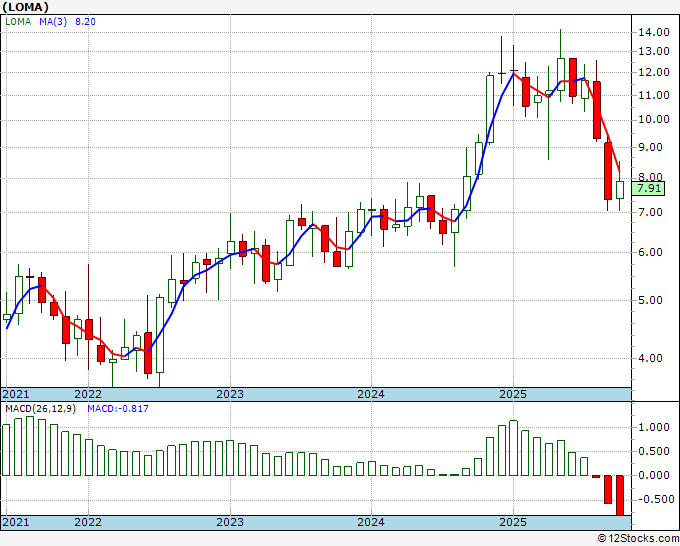680x546 pixels.
Task: Click the 4.00 price axis label
Action: 651,358
